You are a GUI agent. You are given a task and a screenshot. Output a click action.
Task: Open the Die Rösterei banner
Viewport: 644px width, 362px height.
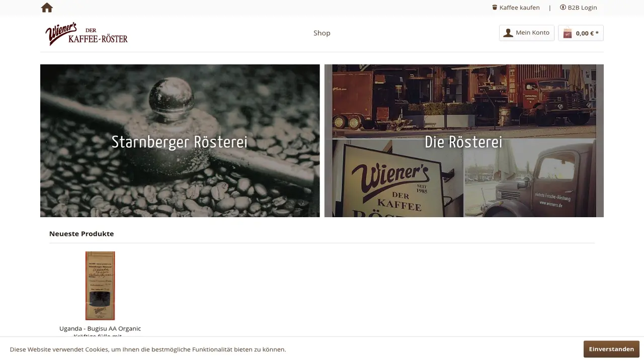click(x=464, y=141)
